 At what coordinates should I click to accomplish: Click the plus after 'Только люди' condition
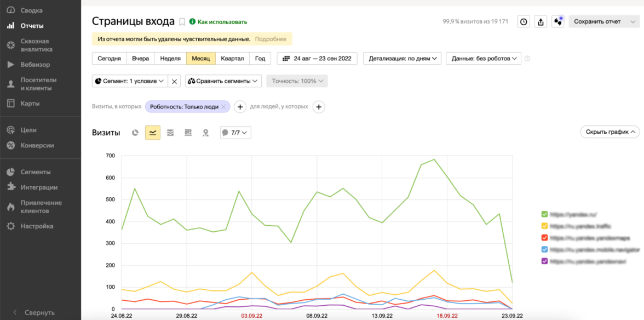(x=240, y=107)
